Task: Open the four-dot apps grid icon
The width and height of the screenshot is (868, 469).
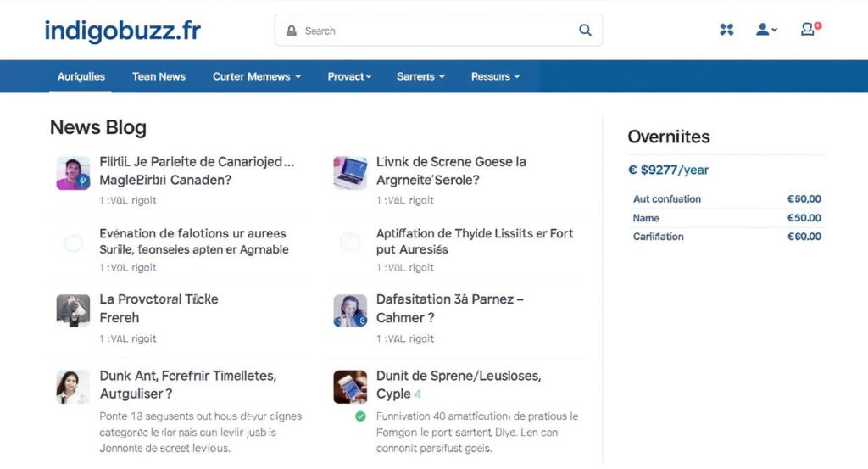Action: coord(726,30)
